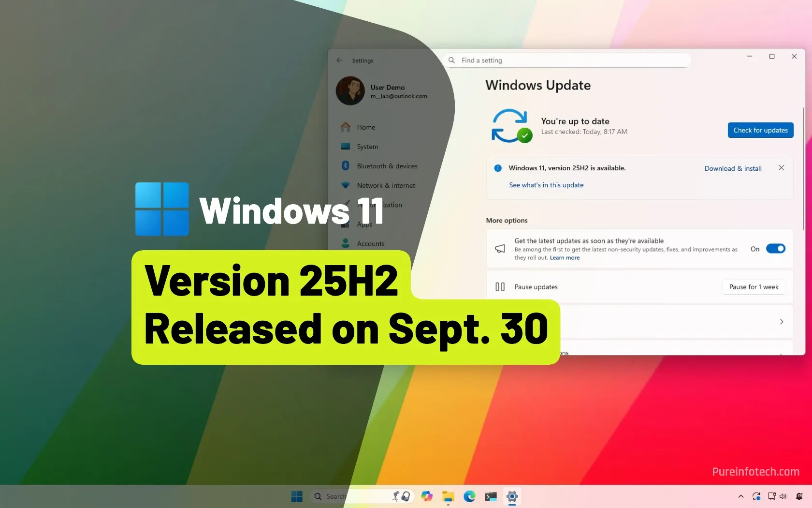Screen dimensions: 812x508
Task: Click the Check for updates button
Action: coord(760,130)
